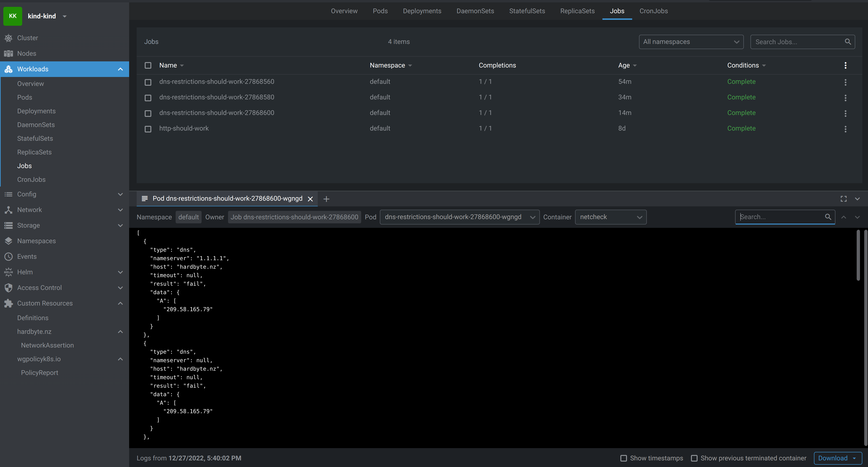The image size is (868, 467).
Task: Open the three-dot menu for http-should-work job
Action: pos(845,129)
